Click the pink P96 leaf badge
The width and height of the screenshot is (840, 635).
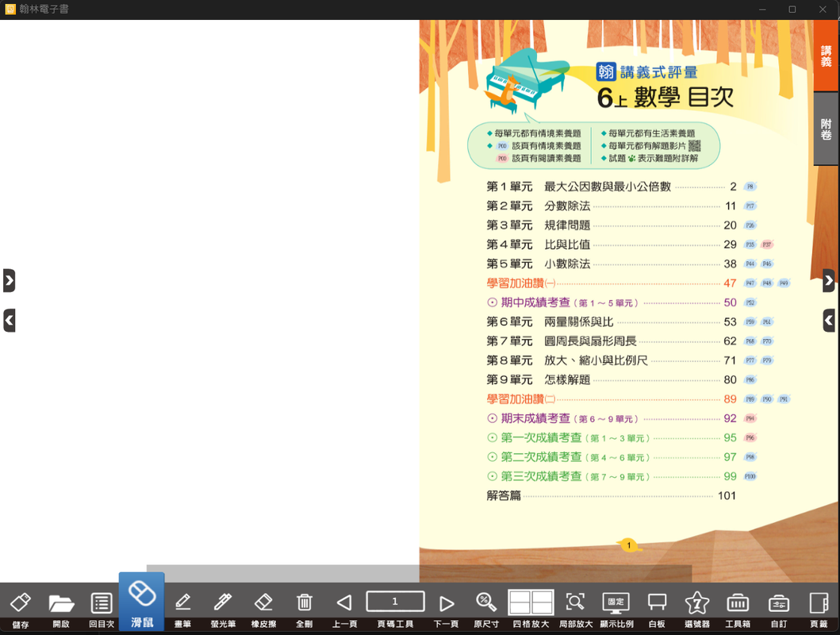750,437
